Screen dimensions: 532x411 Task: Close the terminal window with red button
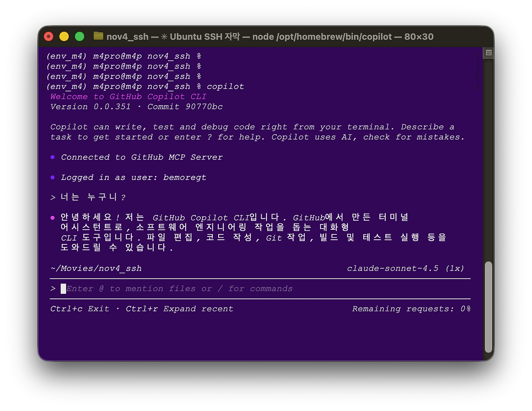pos(49,37)
